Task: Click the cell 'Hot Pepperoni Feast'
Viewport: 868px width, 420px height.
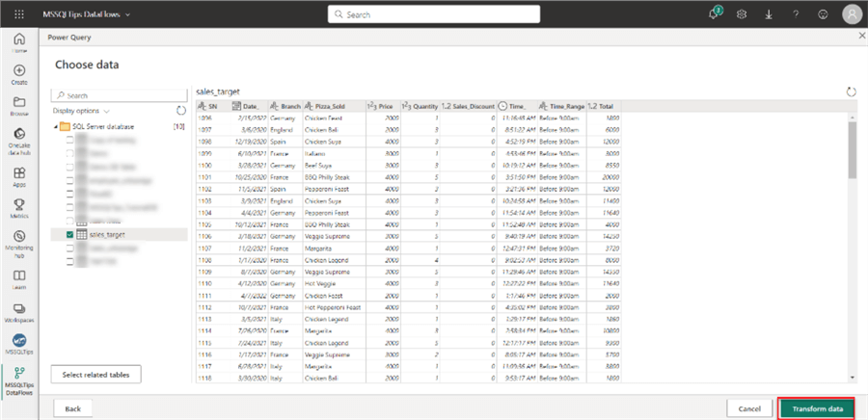Action: (x=334, y=307)
